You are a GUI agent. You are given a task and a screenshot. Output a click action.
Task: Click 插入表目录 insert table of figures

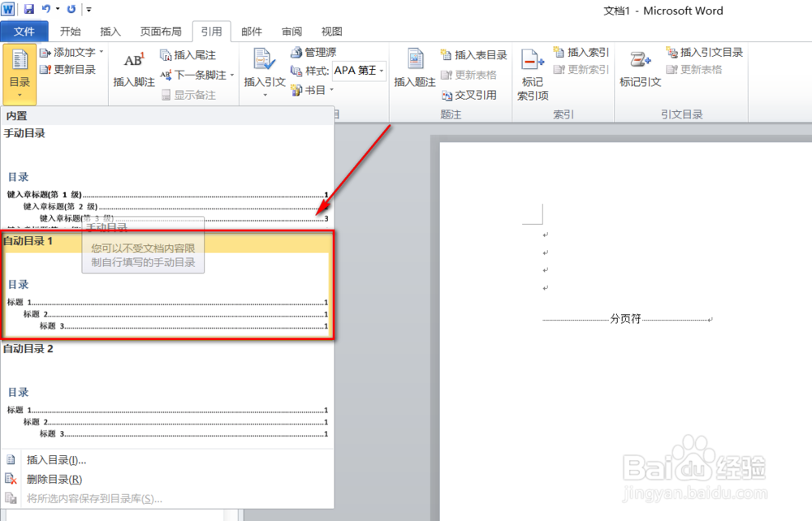coord(474,55)
